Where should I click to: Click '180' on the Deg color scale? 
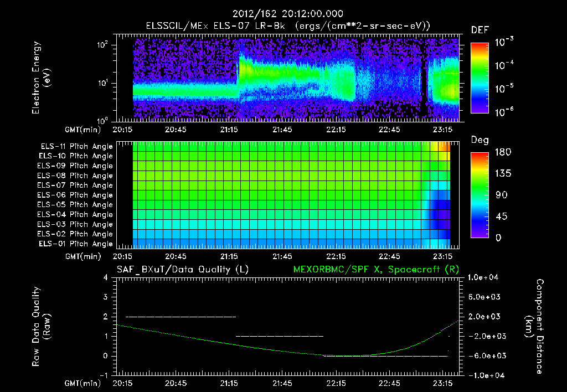coord(503,152)
